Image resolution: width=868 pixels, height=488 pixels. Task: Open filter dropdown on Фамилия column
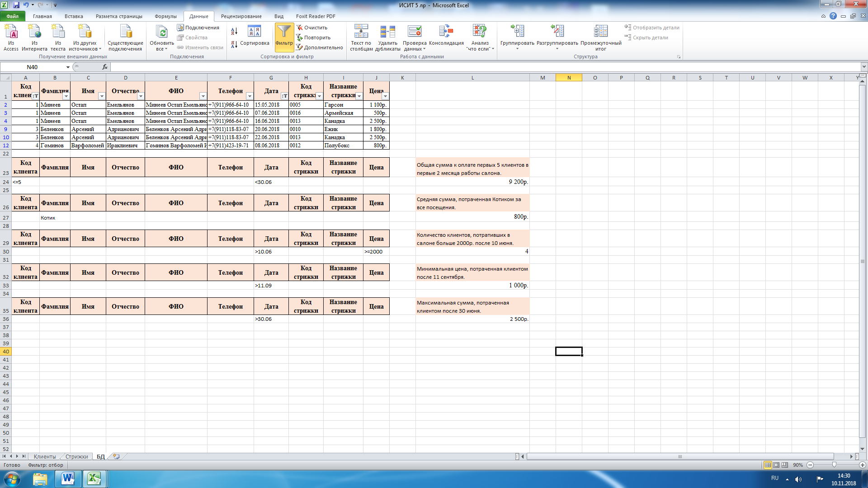point(66,96)
